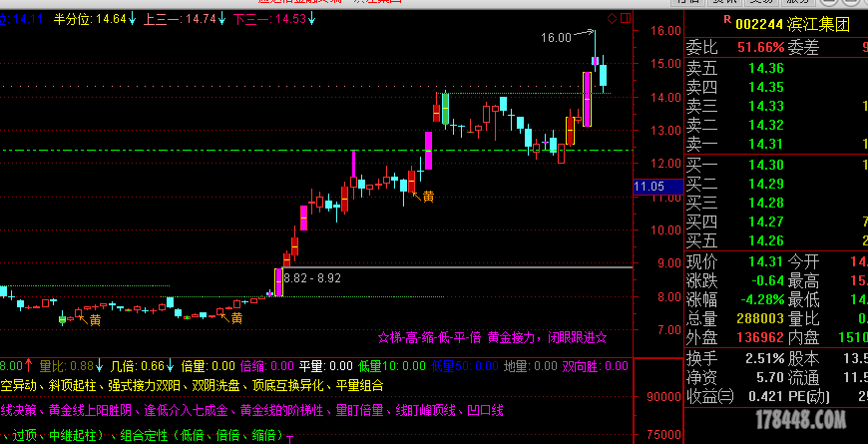Click the 8.82 - 8.92 price range annotation
Image resolution: width=868 pixels, height=444 pixels.
click(314, 278)
